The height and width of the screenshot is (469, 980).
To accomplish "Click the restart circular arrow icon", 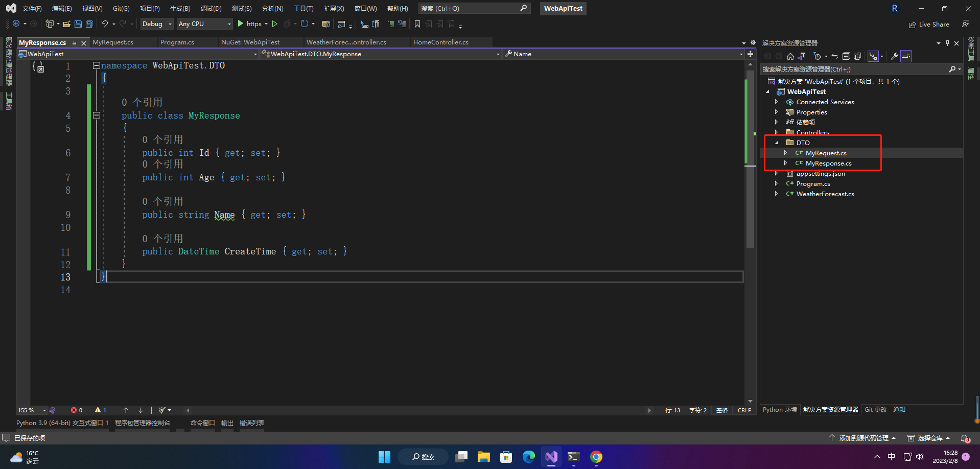I will tap(305, 24).
